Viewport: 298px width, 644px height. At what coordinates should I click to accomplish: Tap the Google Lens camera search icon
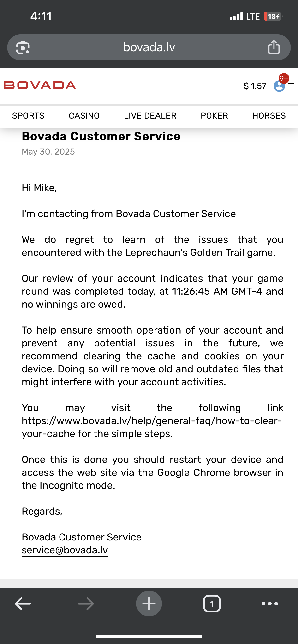pos(23,47)
